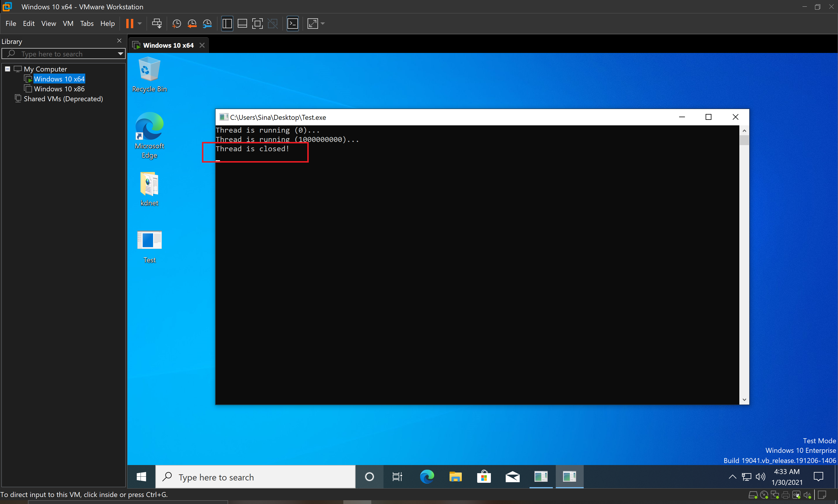Screen dimensions: 838x504
Task: Click the guest network tray icon
Action: coord(746,477)
